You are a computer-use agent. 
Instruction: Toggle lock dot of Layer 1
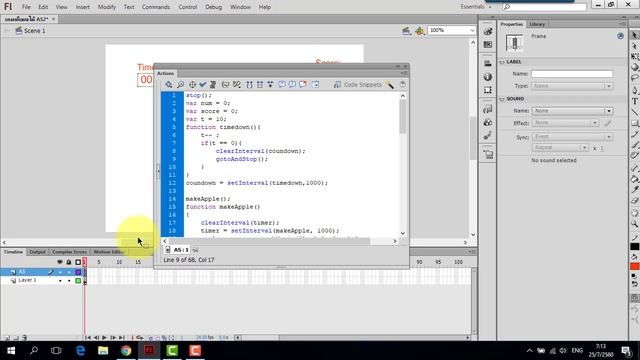pos(69,281)
